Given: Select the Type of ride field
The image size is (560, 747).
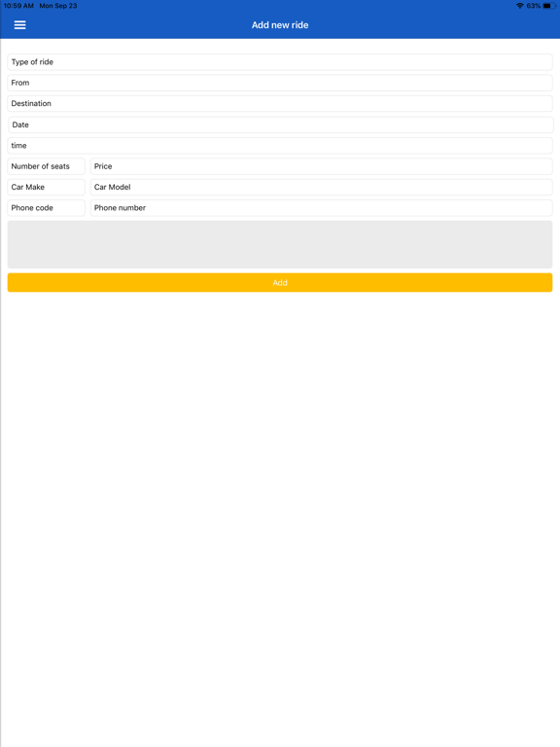Looking at the screenshot, I should coord(280,62).
